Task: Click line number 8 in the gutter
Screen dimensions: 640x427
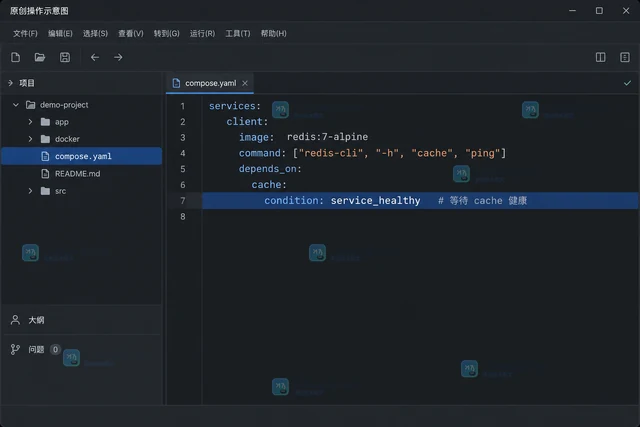Action: (x=183, y=217)
